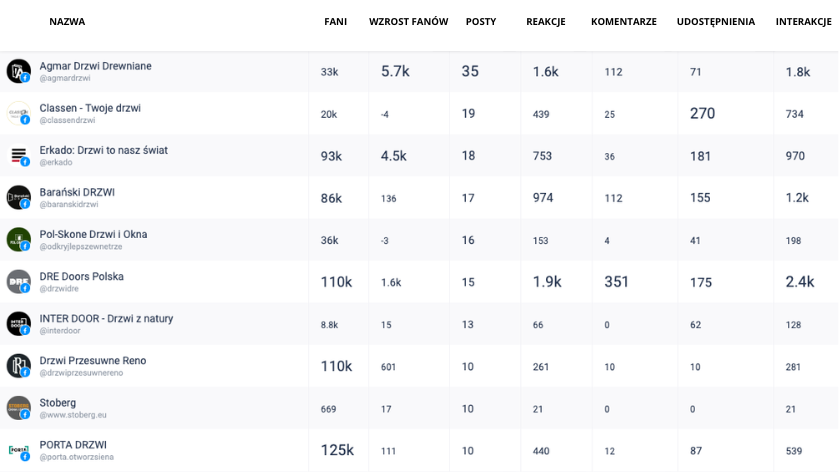Select the Erkado page logo icon
This screenshot has width=840, height=472.
[x=18, y=155]
